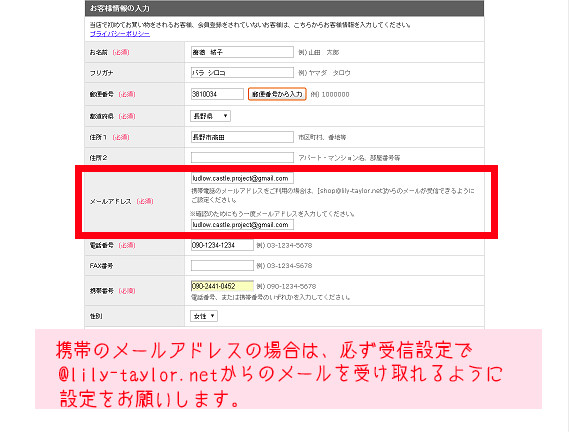
Task: Click the メールアドレス label
Action: (x=110, y=201)
